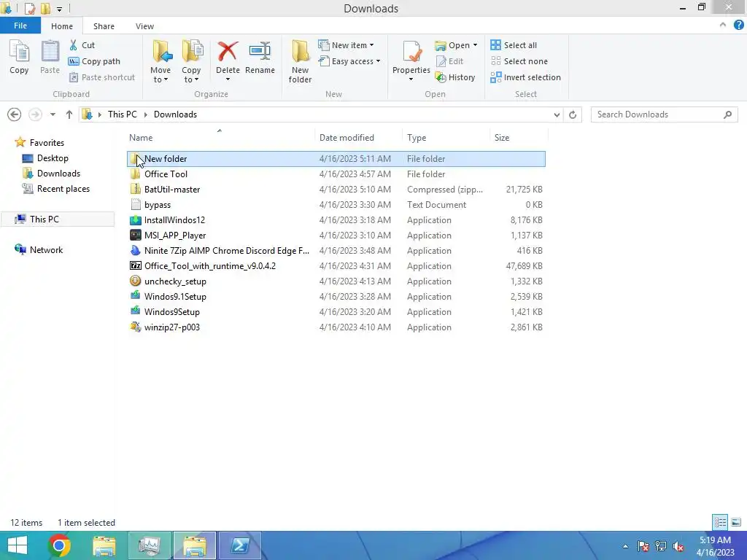Go back with the Back arrow button

click(x=15, y=114)
